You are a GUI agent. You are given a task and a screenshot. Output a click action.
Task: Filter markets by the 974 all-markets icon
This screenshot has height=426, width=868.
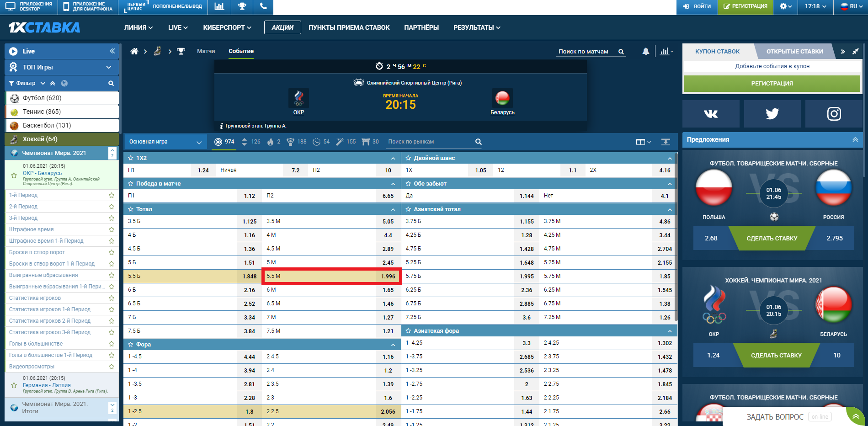tap(218, 142)
